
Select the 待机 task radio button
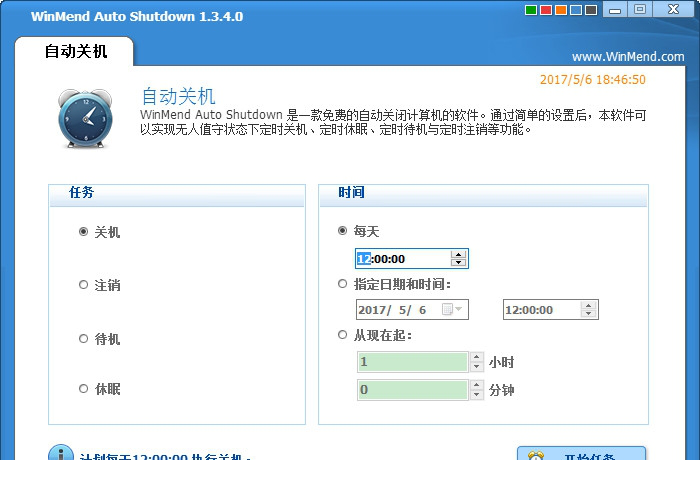point(83,339)
